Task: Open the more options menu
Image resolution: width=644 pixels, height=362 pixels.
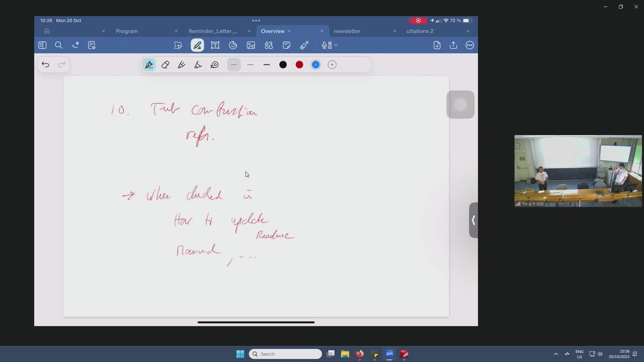Action: (x=469, y=45)
